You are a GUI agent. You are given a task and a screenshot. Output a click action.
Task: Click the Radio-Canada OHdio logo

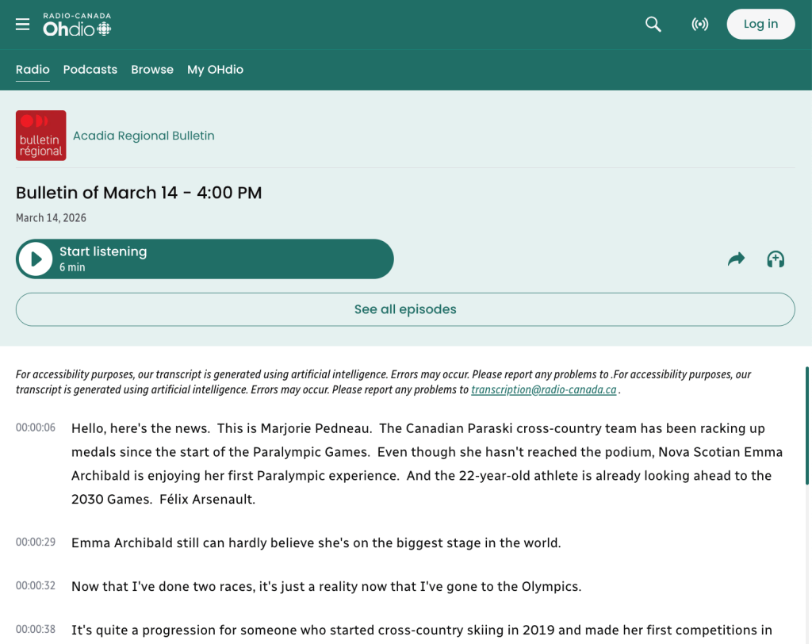pos(77,25)
